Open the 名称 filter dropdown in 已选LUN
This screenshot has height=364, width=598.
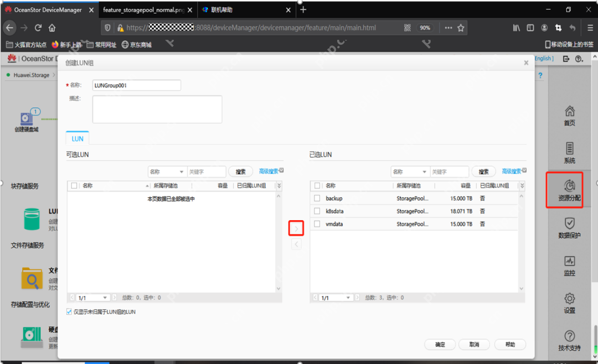click(410, 172)
